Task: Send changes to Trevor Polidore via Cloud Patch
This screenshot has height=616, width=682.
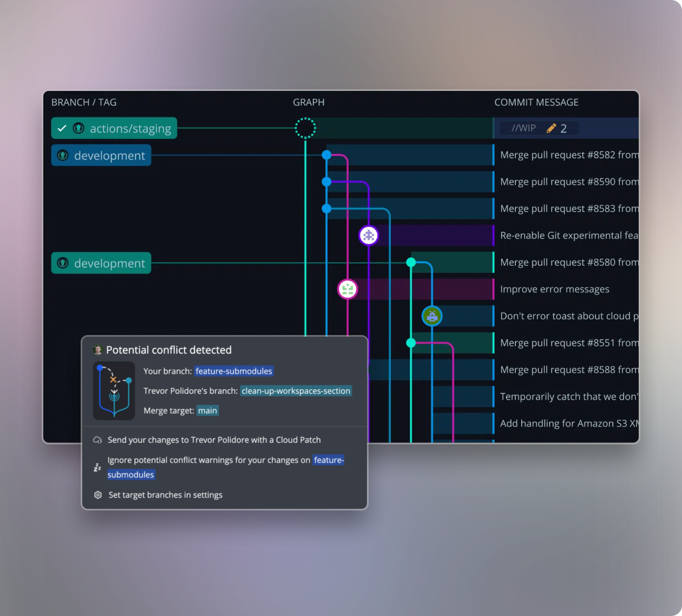Action: [214, 440]
